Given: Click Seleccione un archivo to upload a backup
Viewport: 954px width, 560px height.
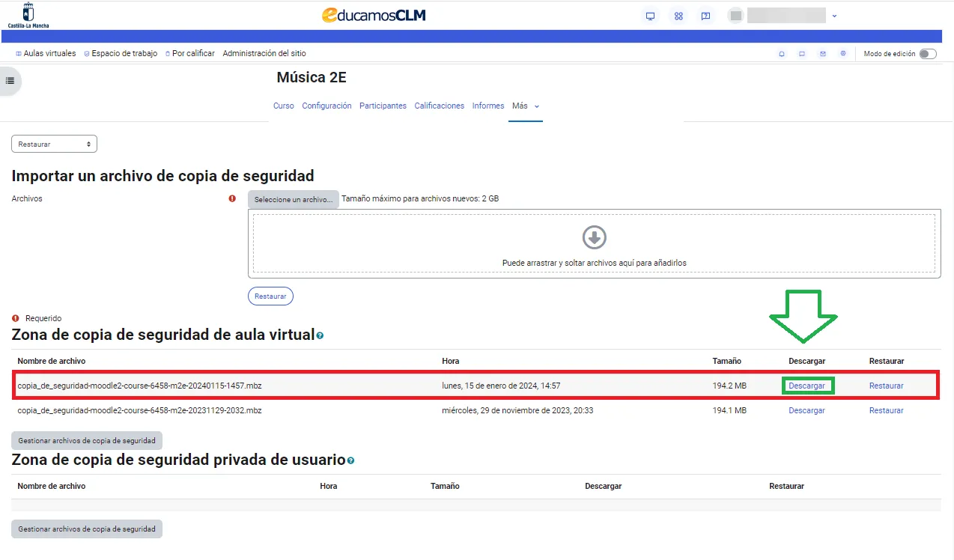Looking at the screenshot, I should click(x=293, y=198).
